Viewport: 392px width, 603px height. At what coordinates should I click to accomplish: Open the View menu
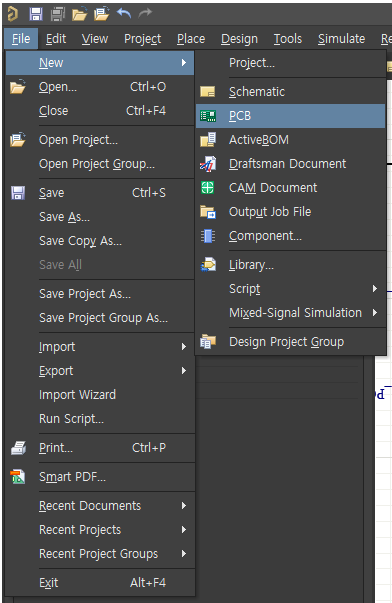click(95, 39)
